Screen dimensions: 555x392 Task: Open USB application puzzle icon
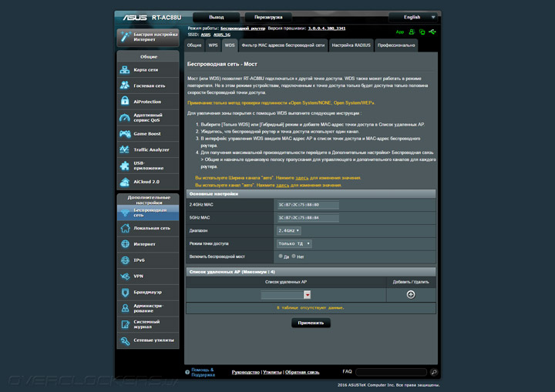click(x=125, y=166)
